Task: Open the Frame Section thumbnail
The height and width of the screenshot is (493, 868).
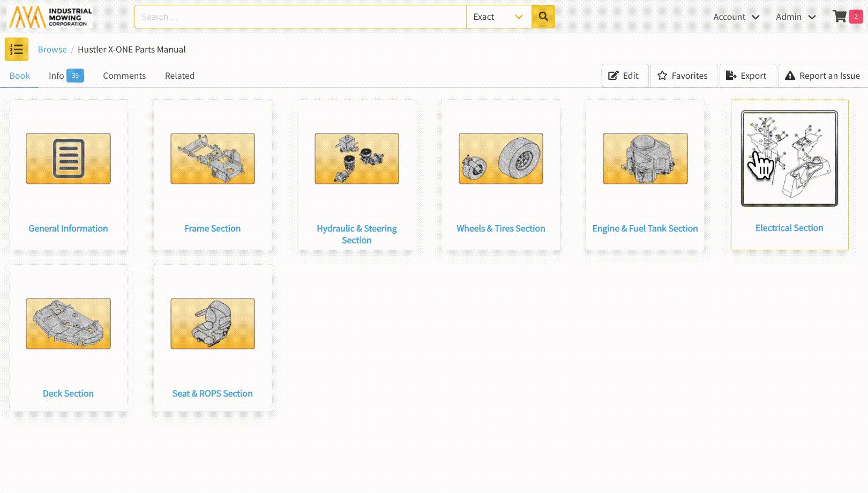Action: [213, 159]
